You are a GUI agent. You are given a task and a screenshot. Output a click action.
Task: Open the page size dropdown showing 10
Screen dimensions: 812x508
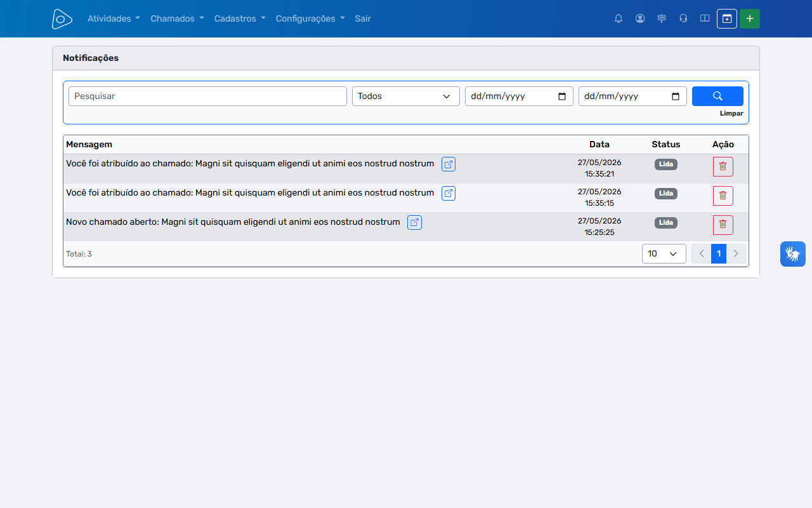click(x=664, y=253)
